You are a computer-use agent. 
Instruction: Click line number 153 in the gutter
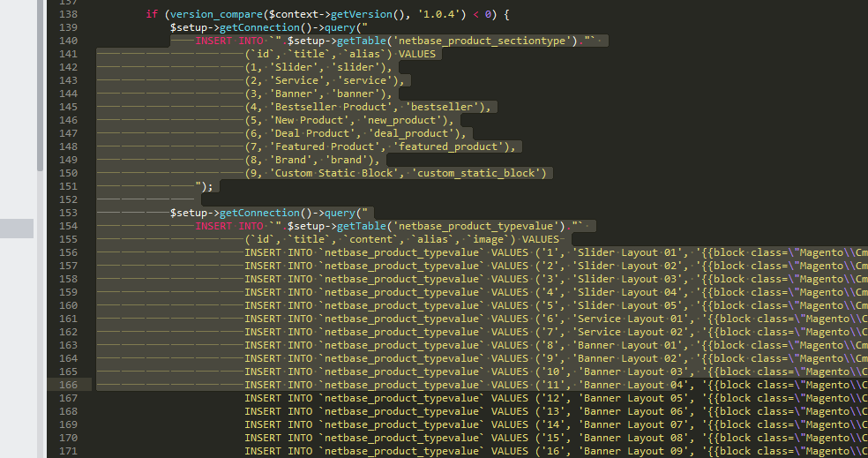[x=69, y=213]
